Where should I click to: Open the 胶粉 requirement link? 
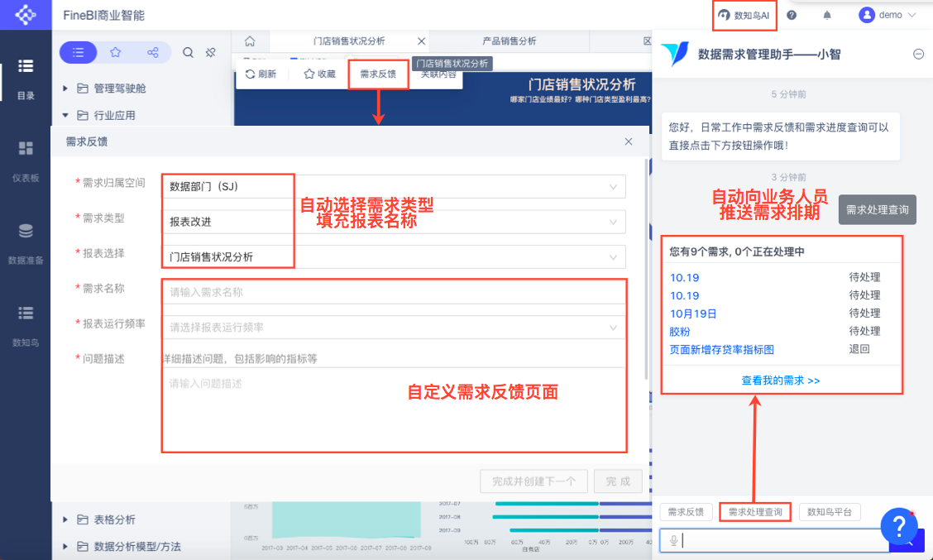(x=680, y=332)
